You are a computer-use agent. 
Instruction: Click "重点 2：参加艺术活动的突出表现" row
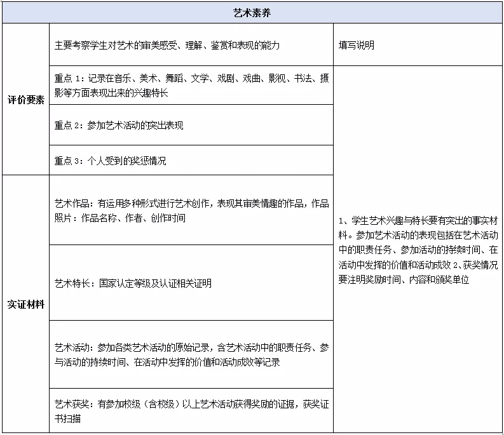pyautogui.click(x=119, y=125)
